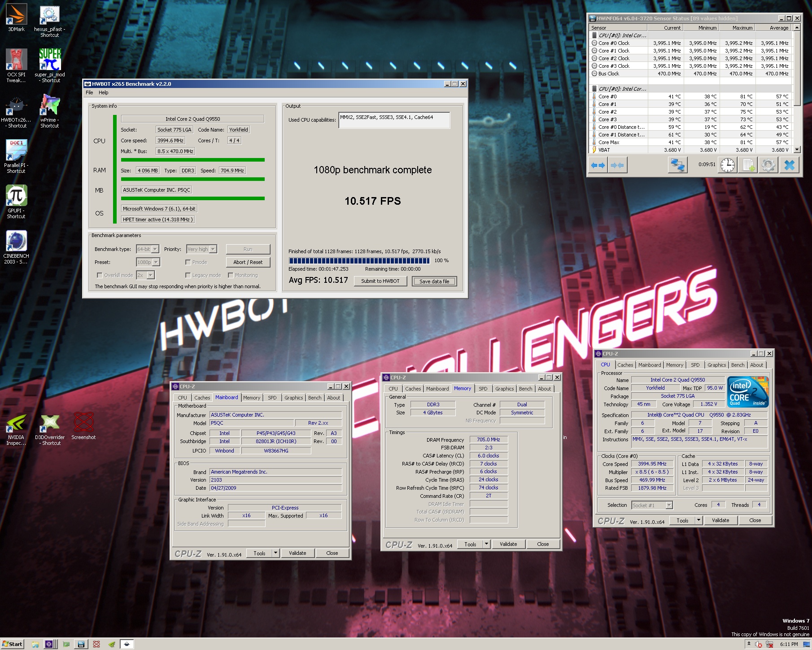Expand Tools arrow in CPU-Z Memory window
Viewport: 812px width, 650px height.
[486, 544]
